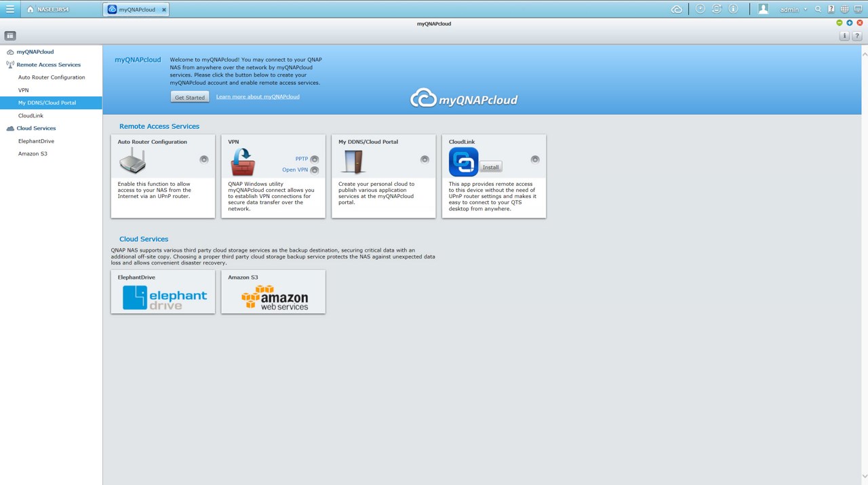Click the router icon on Auto Router card
Image resolution: width=868 pixels, height=485 pixels.
coord(132,161)
